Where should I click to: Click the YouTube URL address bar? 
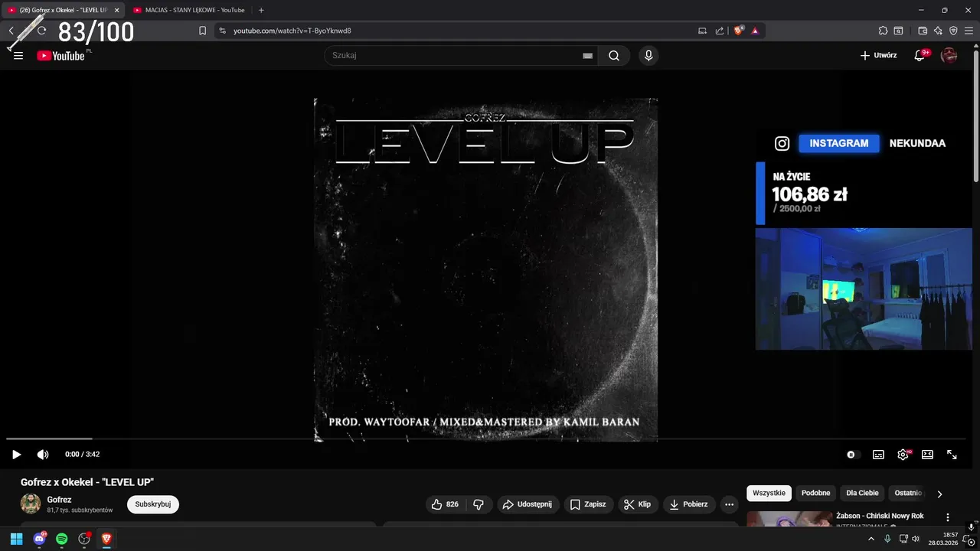click(459, 31)
